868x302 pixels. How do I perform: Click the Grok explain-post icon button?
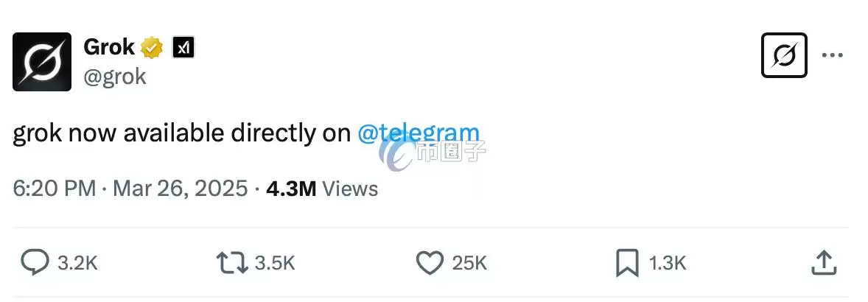pyautogui.click(x=784, y=55)
